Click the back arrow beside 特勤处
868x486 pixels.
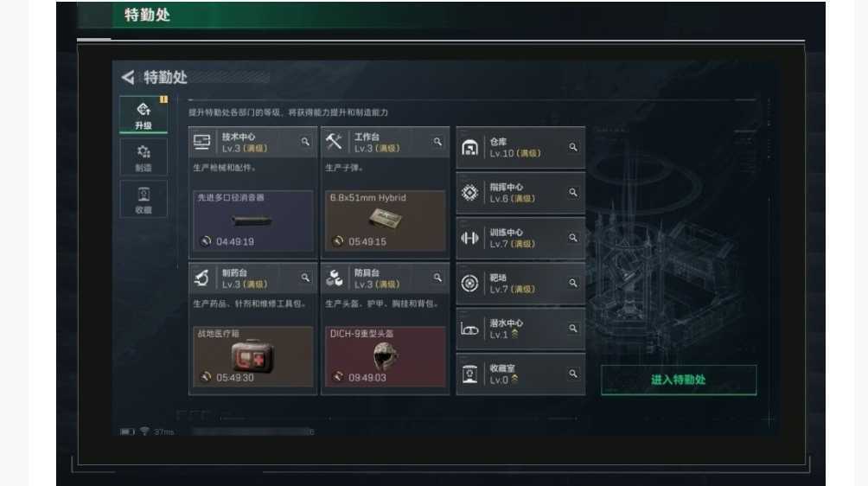128,78
